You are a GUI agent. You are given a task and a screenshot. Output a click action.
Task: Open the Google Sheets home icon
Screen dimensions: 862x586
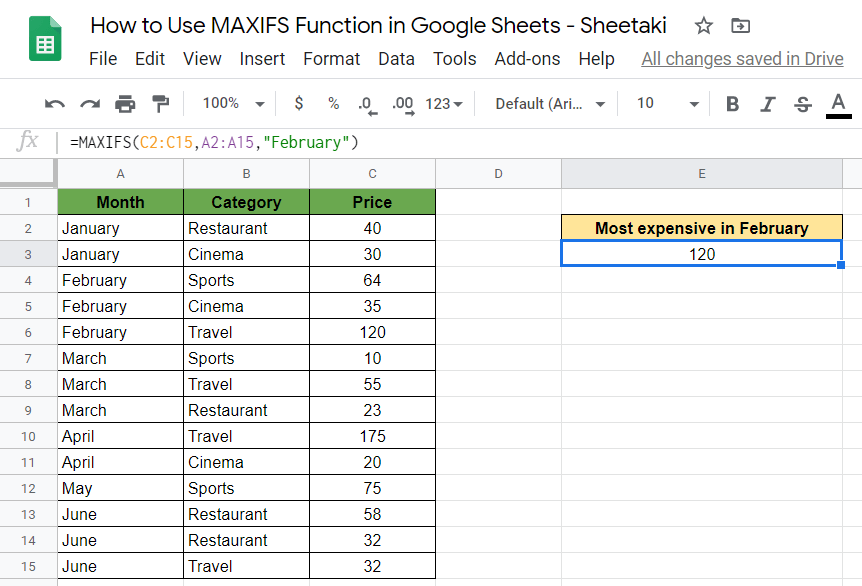point(45,39)
